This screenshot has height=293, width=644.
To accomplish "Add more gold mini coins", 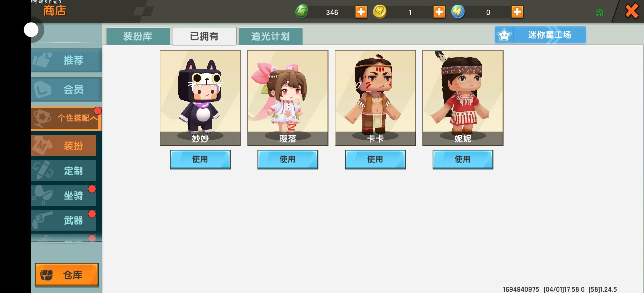I will click(439, 12).
